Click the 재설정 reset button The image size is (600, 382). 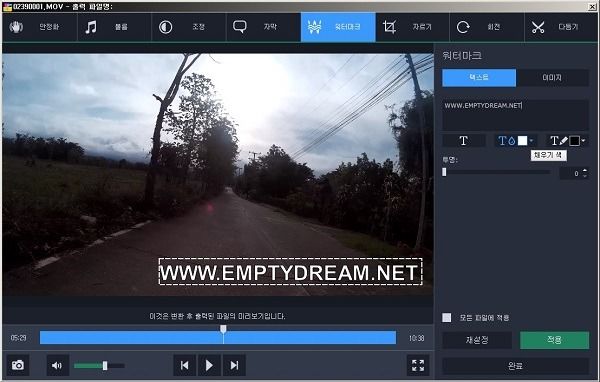coord(477,340)
